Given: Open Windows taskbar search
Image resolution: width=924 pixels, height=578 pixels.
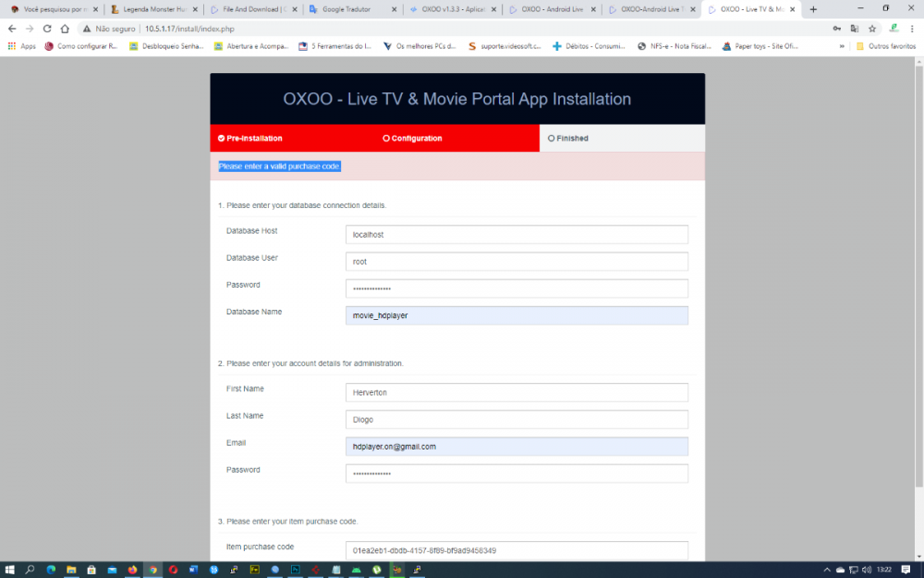Looking at the screenshot, I should (x=30, y=570).
